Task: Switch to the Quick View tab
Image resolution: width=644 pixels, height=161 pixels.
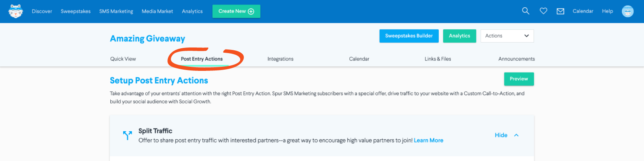Action: click(123, 59)
